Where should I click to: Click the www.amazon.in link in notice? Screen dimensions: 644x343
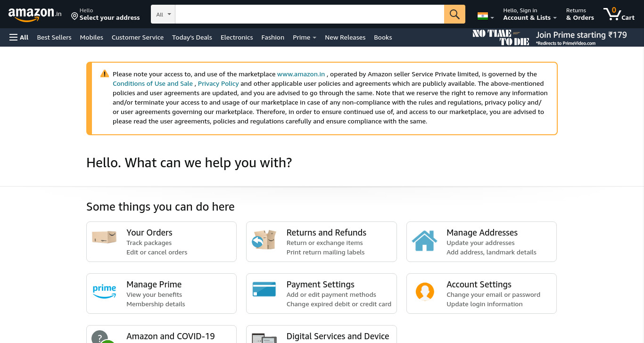click(301, 74)
